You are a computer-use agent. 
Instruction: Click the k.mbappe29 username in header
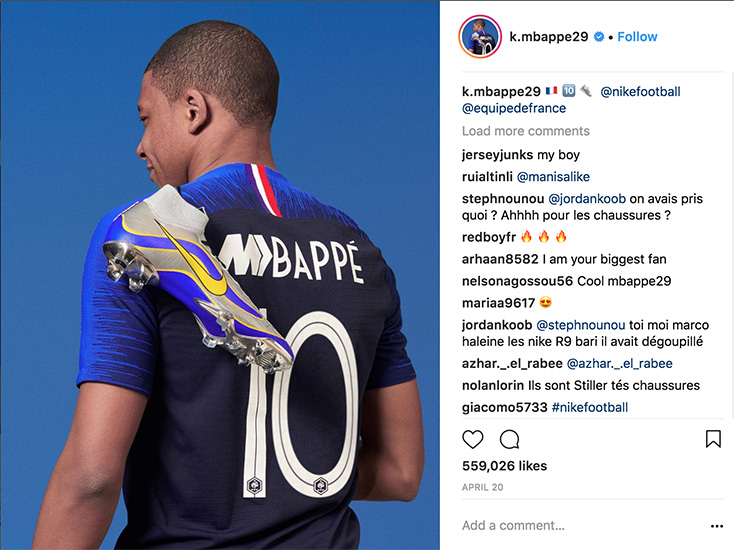click(x=549, y=37)
